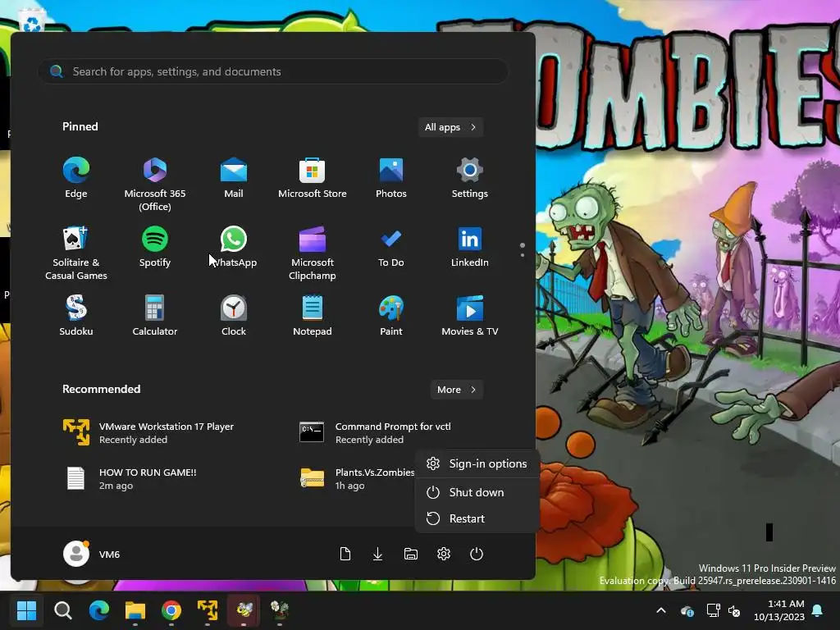Open the pinned Settings app

470,178
